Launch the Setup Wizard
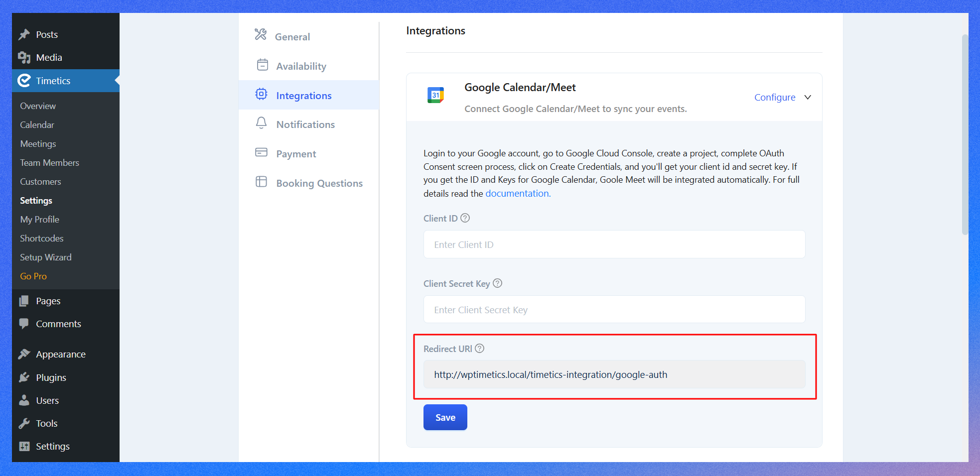980x476 pixels. (46, 257)
